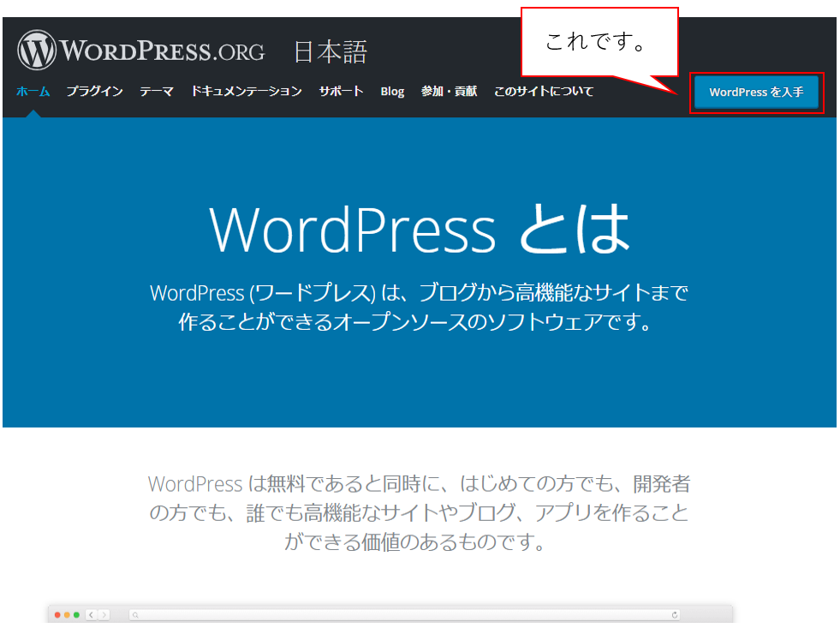Go to the テーマ page

coord(157,92)
